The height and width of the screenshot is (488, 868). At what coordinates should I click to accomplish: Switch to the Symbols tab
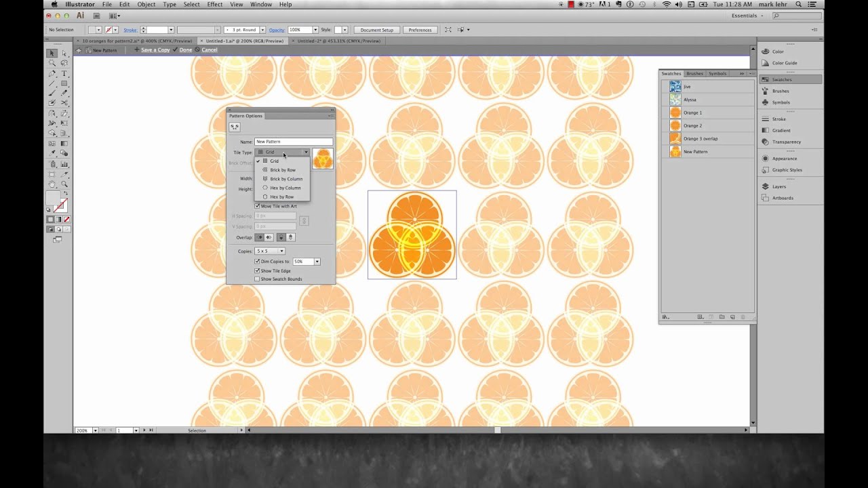click(x=717, y=73)
